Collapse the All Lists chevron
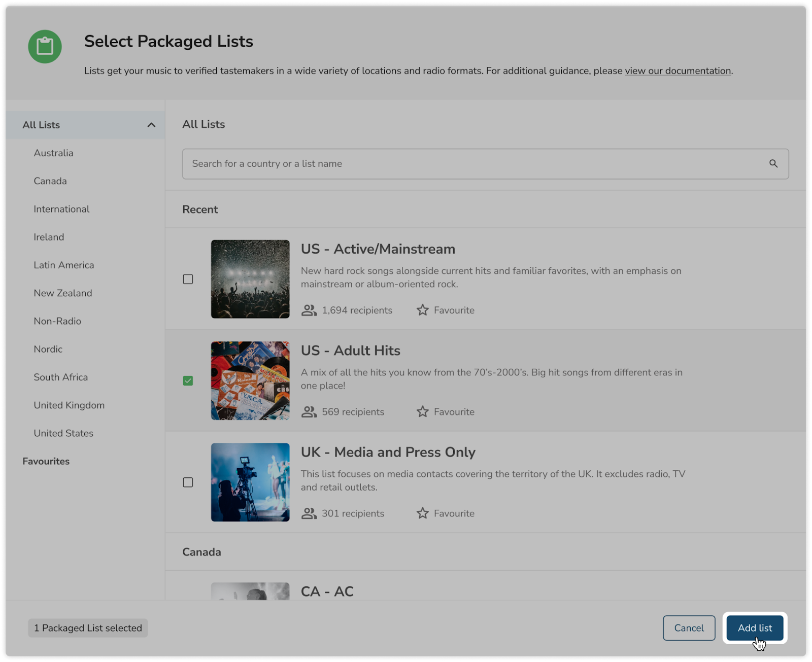The image size is (812, 662). click(x=151, y=125)
